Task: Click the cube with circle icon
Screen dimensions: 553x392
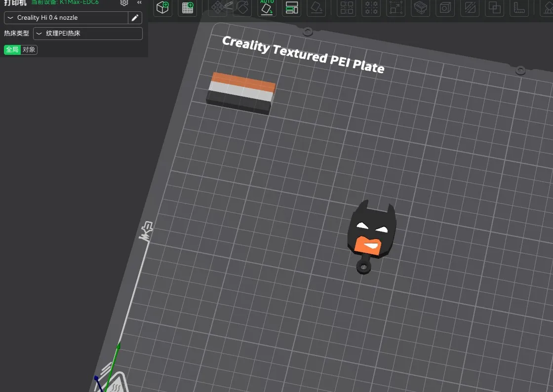Action: point(445,7)
